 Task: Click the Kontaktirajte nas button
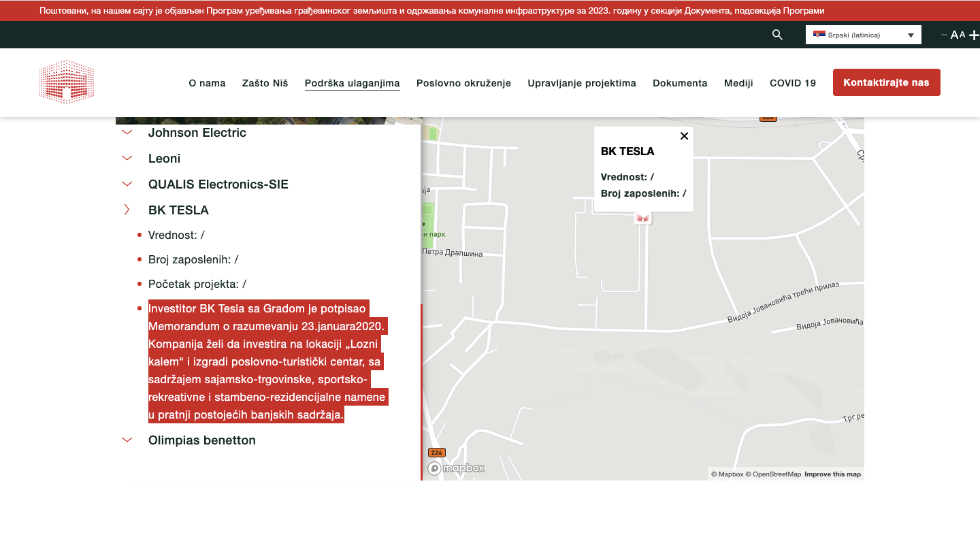pyautogui.click(x=886, y=82)
